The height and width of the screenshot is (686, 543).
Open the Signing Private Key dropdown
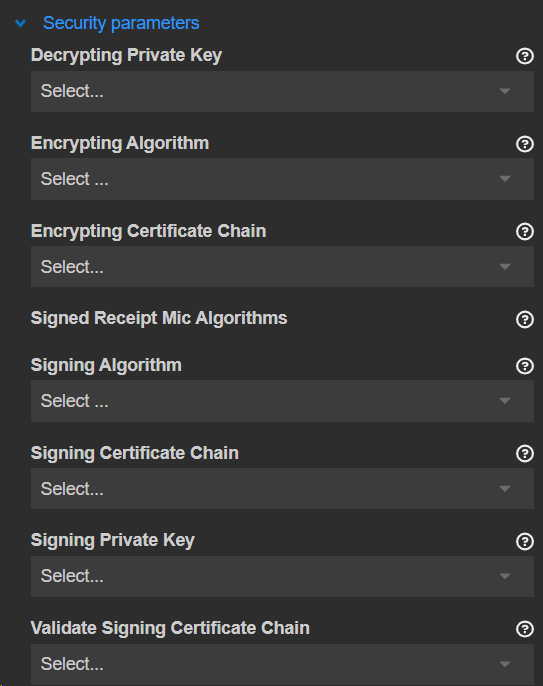click(x=282, y=576)
